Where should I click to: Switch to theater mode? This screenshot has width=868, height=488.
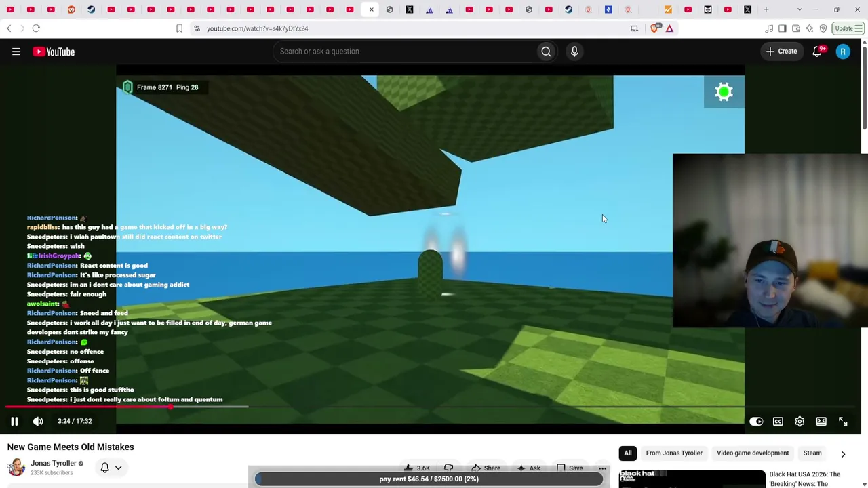[821, 422]
